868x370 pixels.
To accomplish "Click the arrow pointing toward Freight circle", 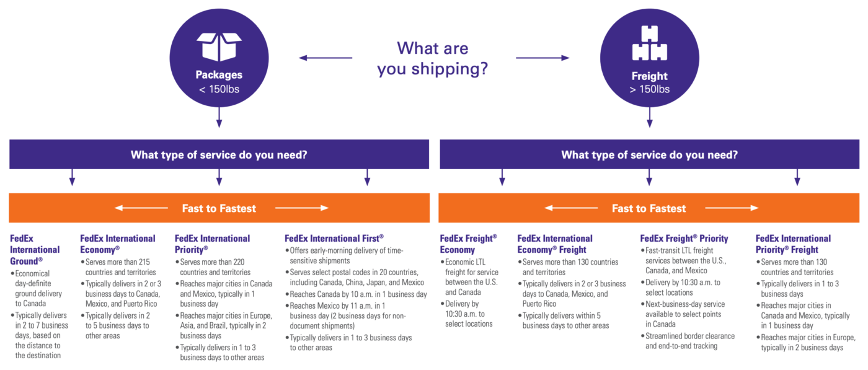I will point(542,58).
